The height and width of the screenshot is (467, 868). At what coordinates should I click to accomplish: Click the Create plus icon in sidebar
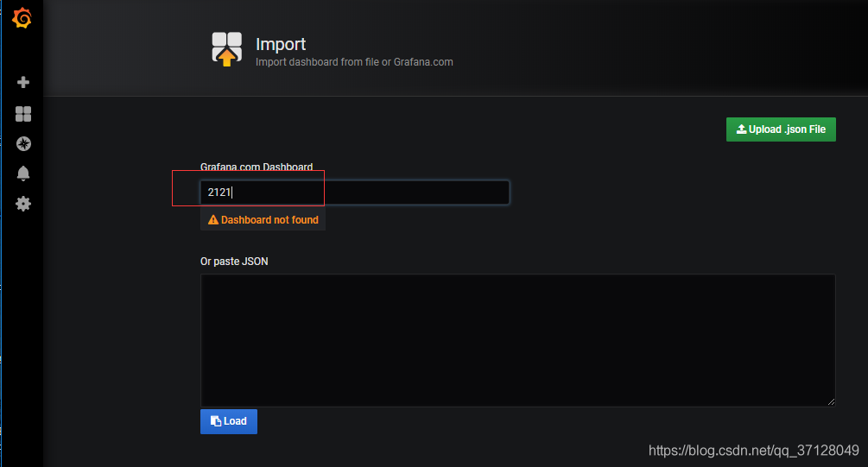[23, 83]
